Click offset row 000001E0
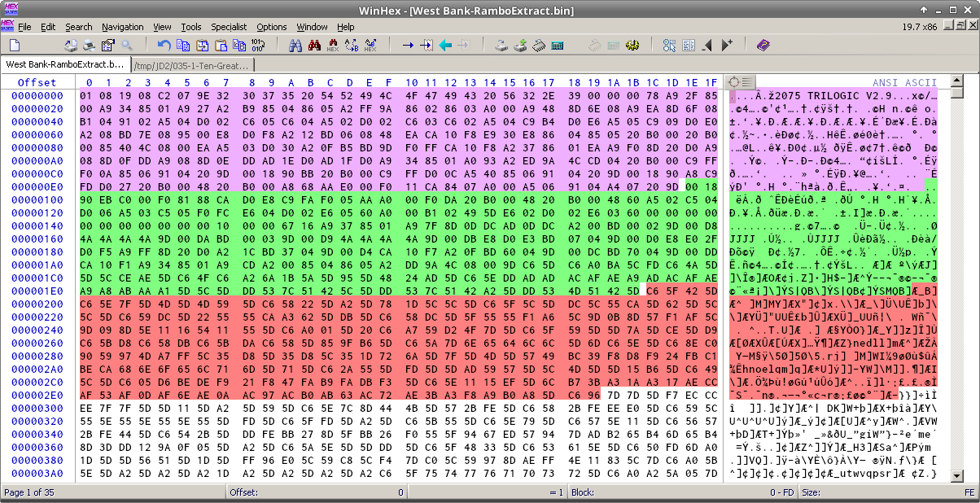980x503 pixels. [37, 291]
